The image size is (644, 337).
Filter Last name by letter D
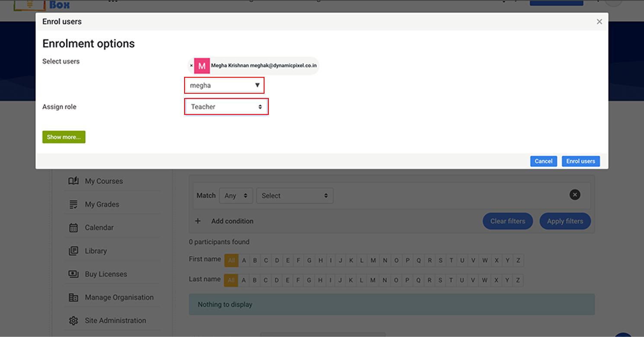pyautogui.click(x=277, y=280)
